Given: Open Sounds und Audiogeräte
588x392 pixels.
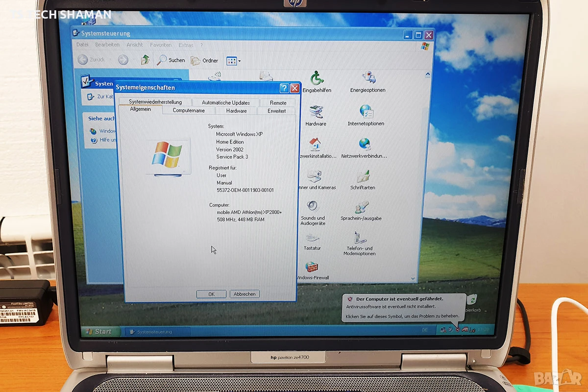Looking at the screenshot, I should click(313, 213).
